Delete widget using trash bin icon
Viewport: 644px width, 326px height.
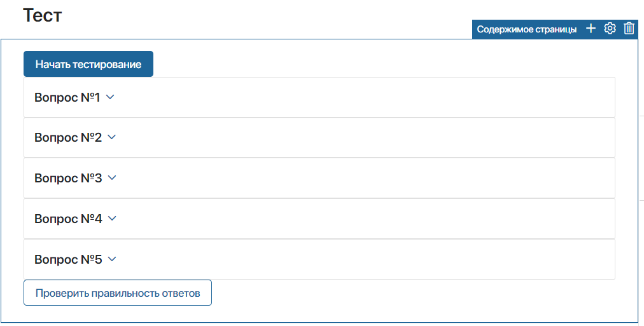pos(629,29)
